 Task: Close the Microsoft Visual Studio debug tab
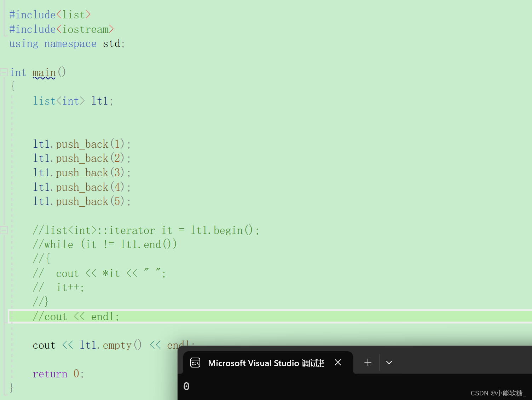[338, 363]
